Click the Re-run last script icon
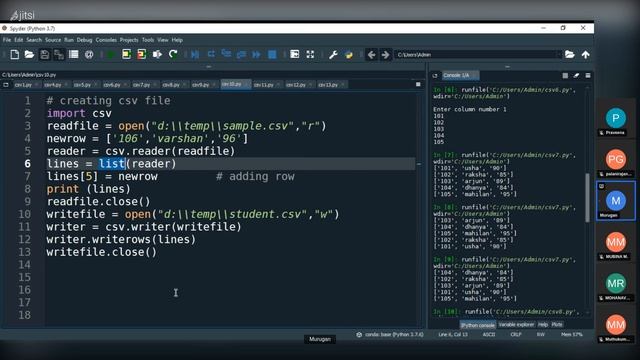640x360 pixels. point(173,54)
